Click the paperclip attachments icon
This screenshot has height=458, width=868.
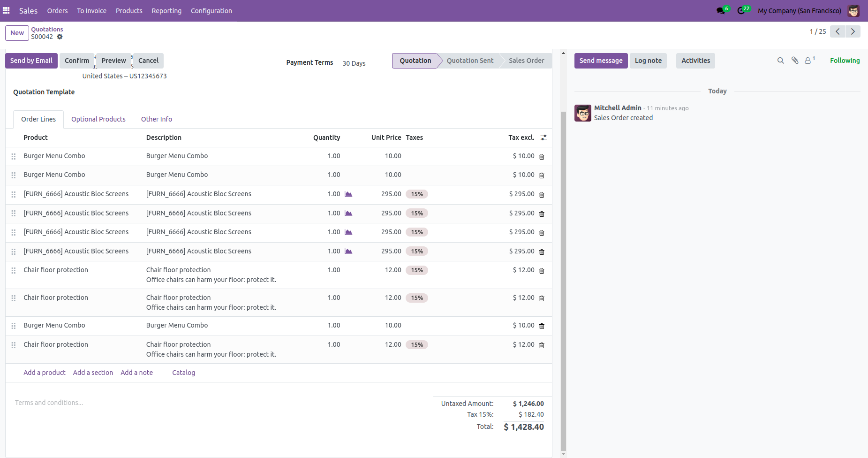795,61
